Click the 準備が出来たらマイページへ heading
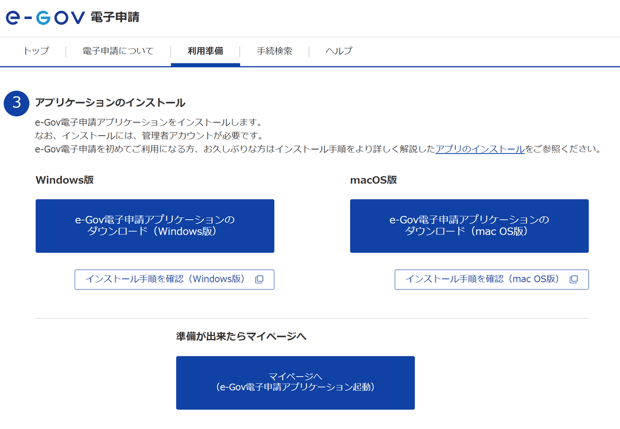 coord(241,336)
